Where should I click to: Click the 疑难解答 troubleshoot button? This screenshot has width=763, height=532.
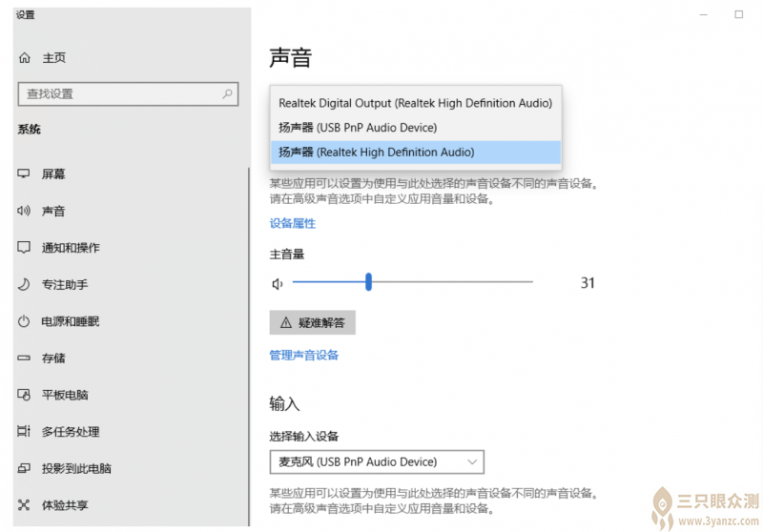click(x=313, y=322)
